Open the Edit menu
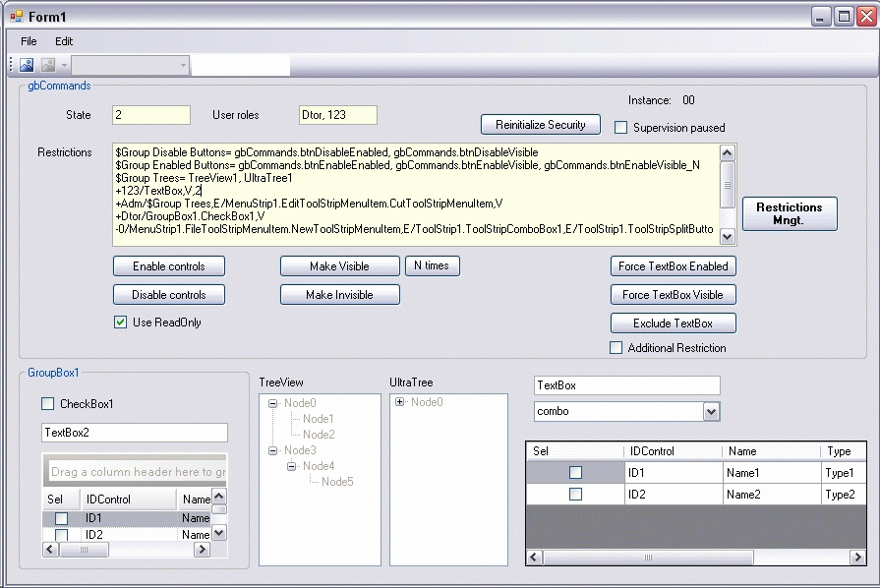The width and height of the screenshot is (880, 588). (64, 41)
